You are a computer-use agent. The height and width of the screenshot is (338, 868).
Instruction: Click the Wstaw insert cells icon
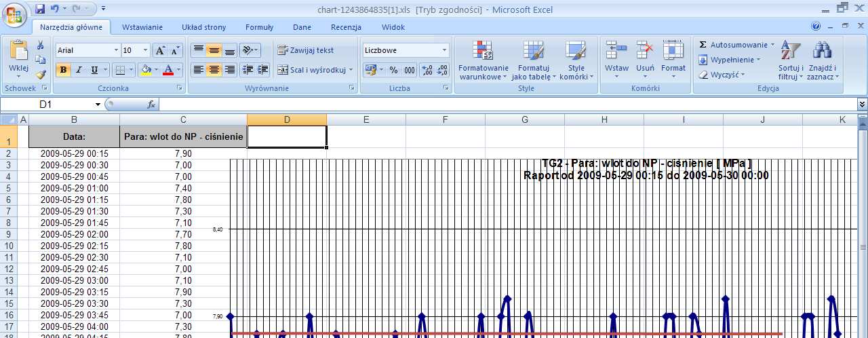click(x=616, y=51)
